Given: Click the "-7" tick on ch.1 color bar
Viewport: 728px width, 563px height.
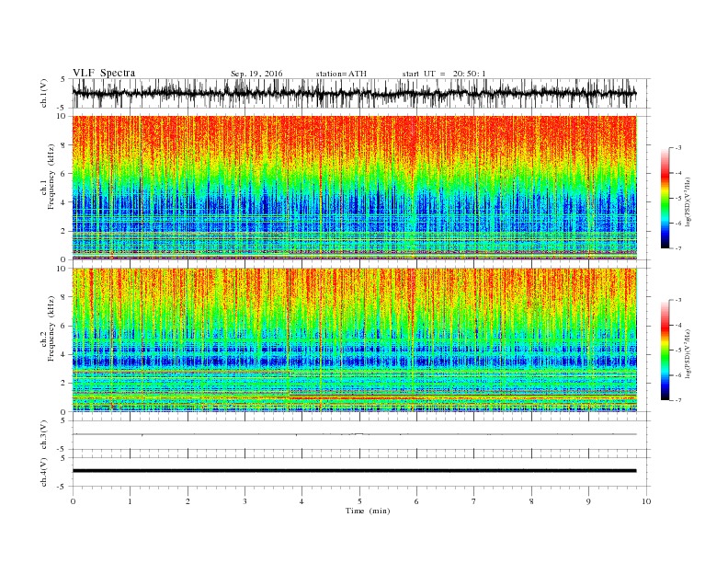Looking at the screenshot, I should click(x=677, y=248).
